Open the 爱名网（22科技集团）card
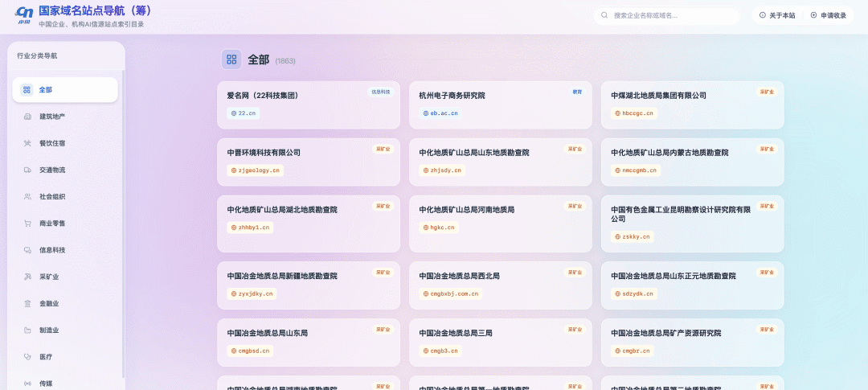Screen dimensions: 868x390 pos(309,105)
